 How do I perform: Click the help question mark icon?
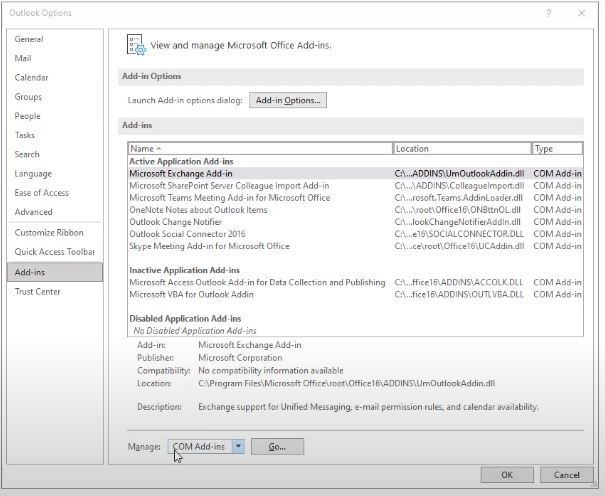pos(549,13)
